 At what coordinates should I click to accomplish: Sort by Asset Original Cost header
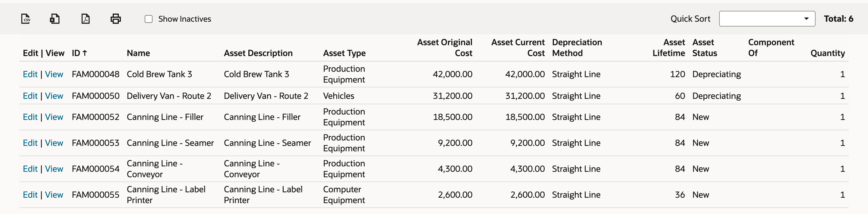(445, 48)
